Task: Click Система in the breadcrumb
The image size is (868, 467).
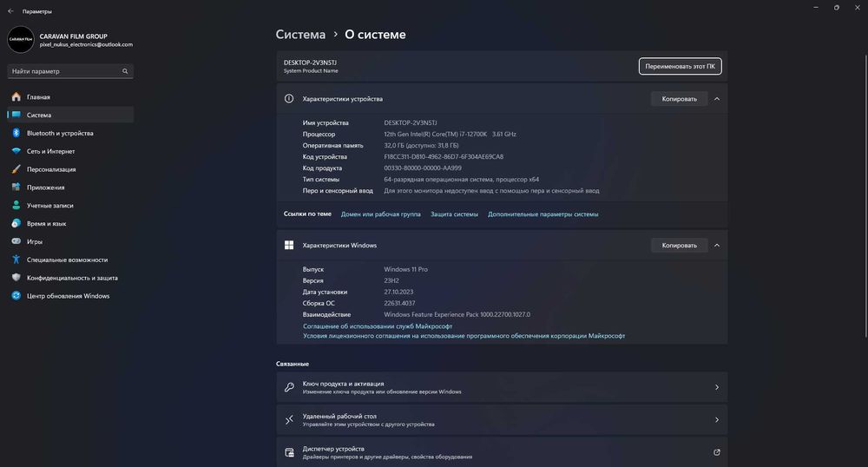Action: pyautogui.click(x=300, y=35)
